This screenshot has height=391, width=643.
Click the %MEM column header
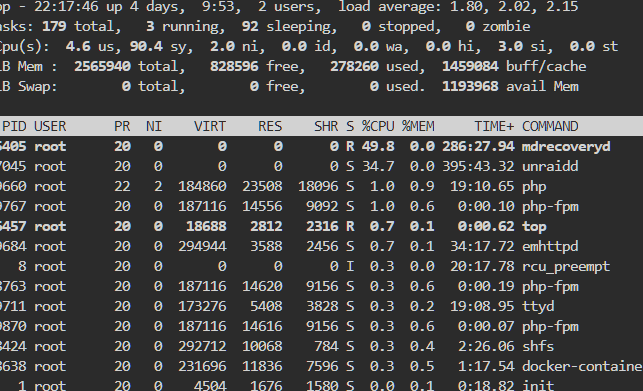pyautogui.click(x=418, y=126)
